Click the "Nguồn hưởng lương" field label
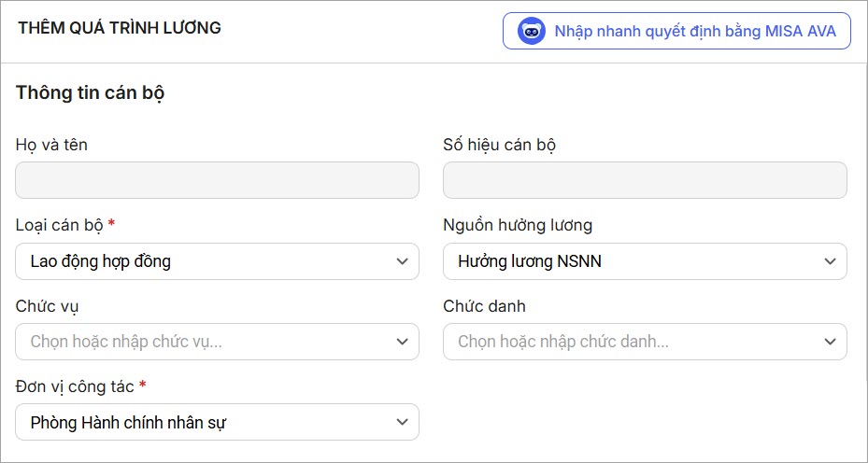Image resolution: width=868 pixels, height=463 pixels. pos(518,225)
